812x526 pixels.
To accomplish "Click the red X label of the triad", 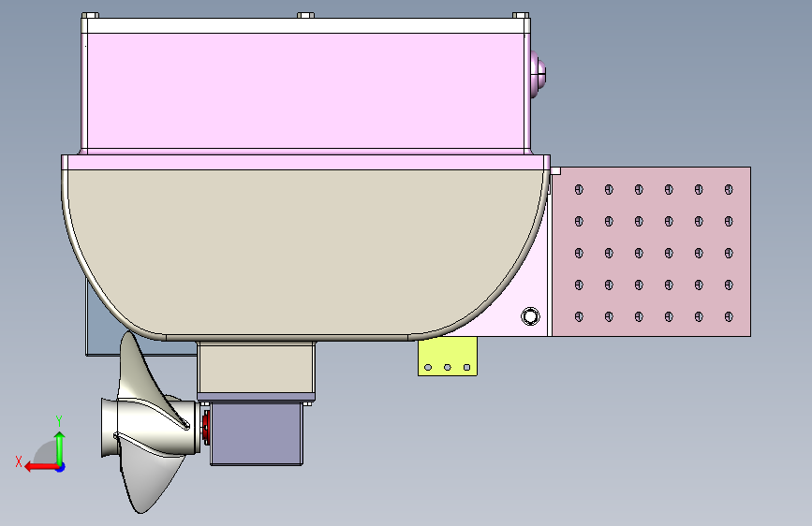I will 19,461.
